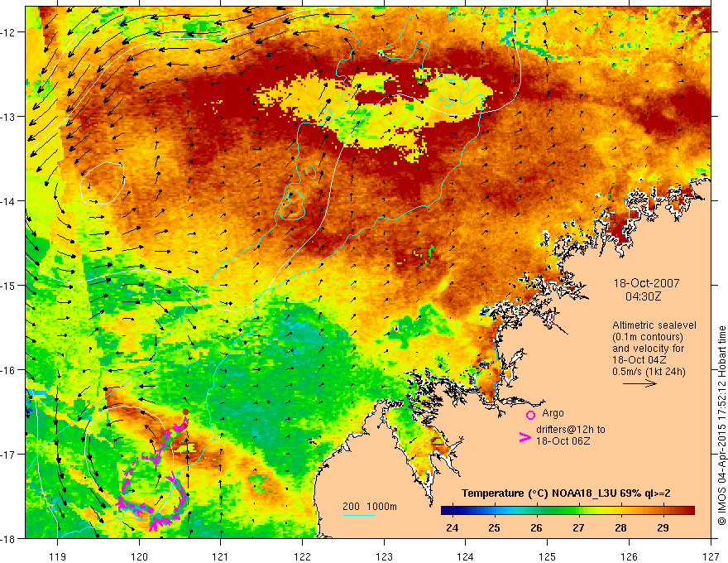
Task: Click the longitude axis label 121
Action: click(221, 556)
